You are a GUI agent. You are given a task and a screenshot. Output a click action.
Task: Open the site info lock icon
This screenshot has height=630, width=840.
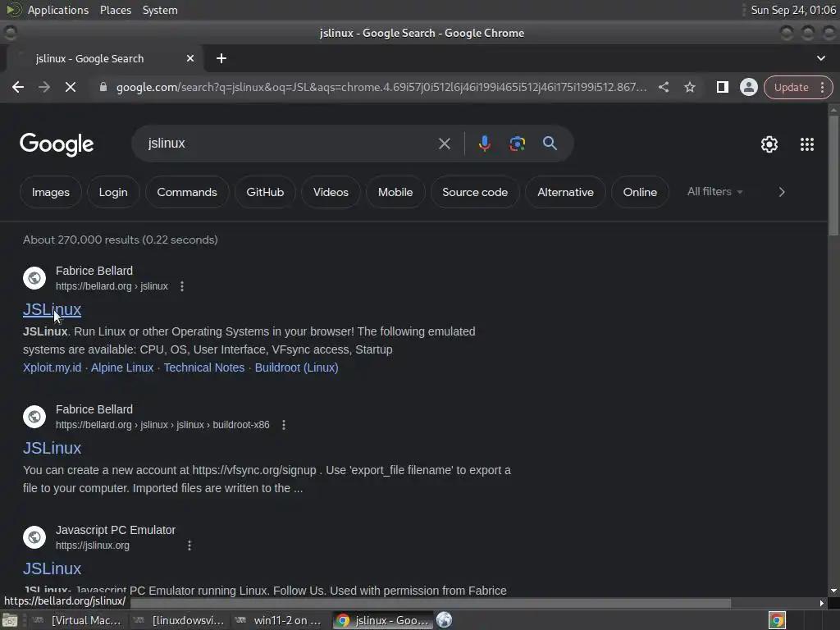103,87
